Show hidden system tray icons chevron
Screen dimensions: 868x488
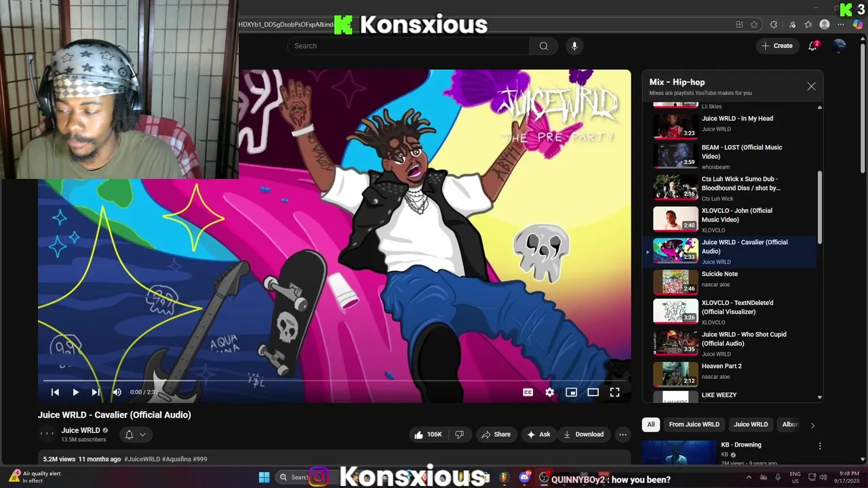point(749,477)
